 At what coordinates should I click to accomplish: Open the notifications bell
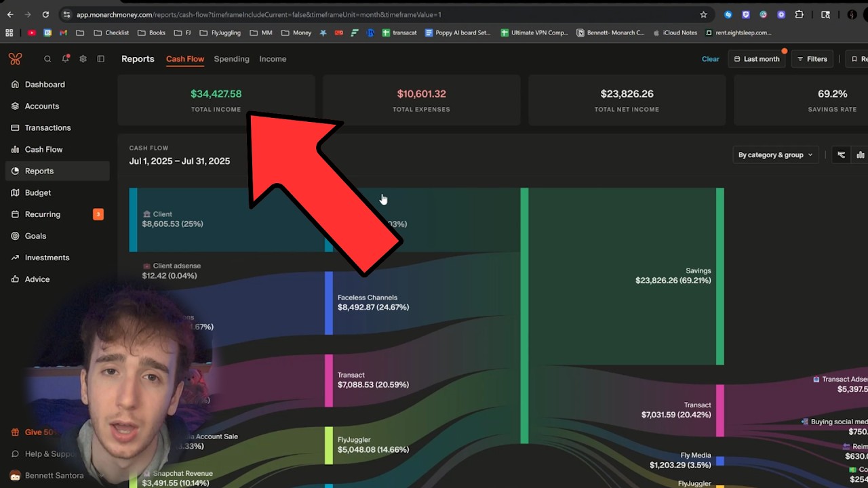coord(65,59)
